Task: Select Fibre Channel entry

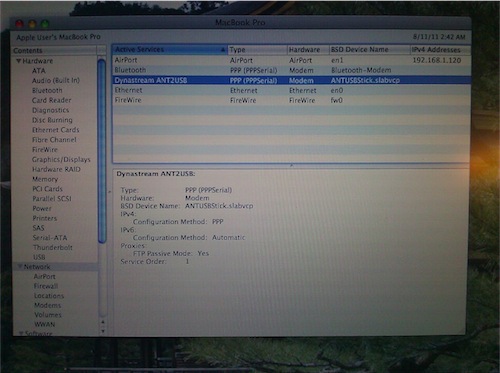Action: click(54, 140)
